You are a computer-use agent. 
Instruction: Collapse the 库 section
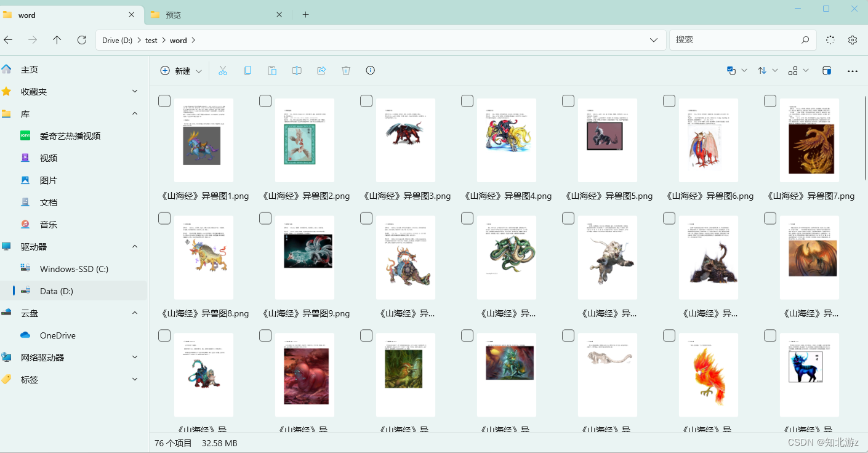pos(135,114)
